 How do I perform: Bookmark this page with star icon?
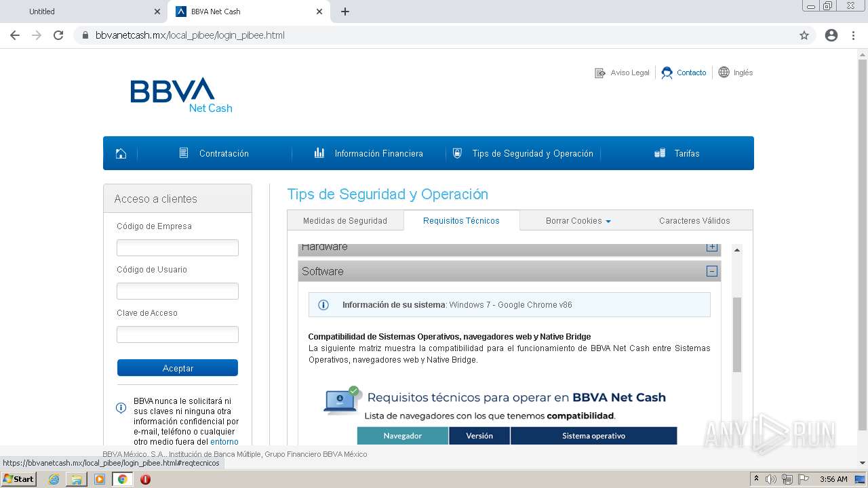pyautogui.click(x=804, y=35)
